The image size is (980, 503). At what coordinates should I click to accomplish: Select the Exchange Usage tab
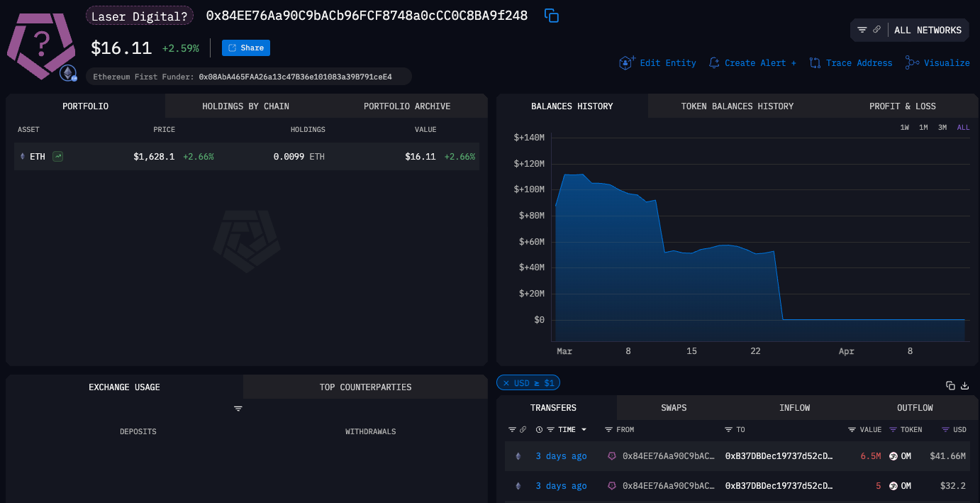(x=124, y=387)
